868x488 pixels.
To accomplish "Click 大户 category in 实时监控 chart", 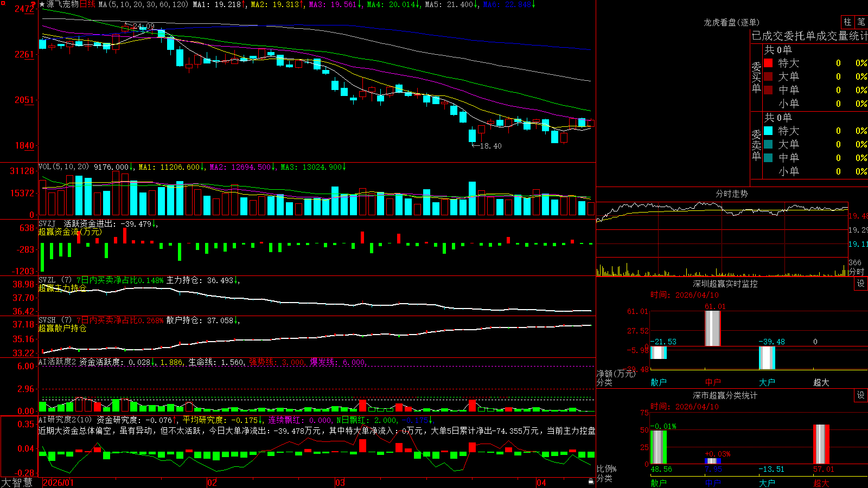I will pos(767,382).
